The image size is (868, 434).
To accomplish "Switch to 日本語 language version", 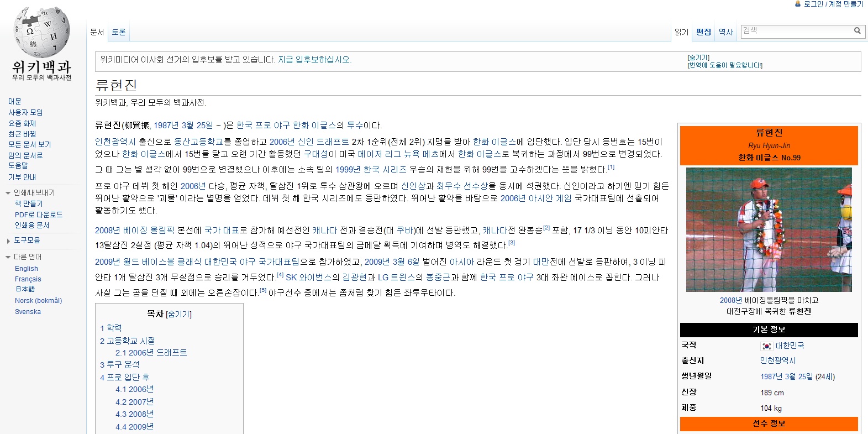I will click(25, 289).
